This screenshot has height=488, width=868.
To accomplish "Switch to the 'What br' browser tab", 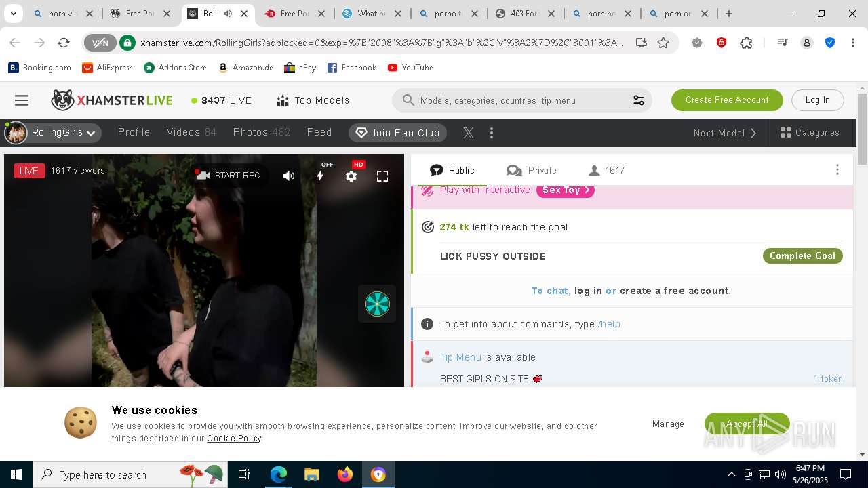I will point(372,14).
